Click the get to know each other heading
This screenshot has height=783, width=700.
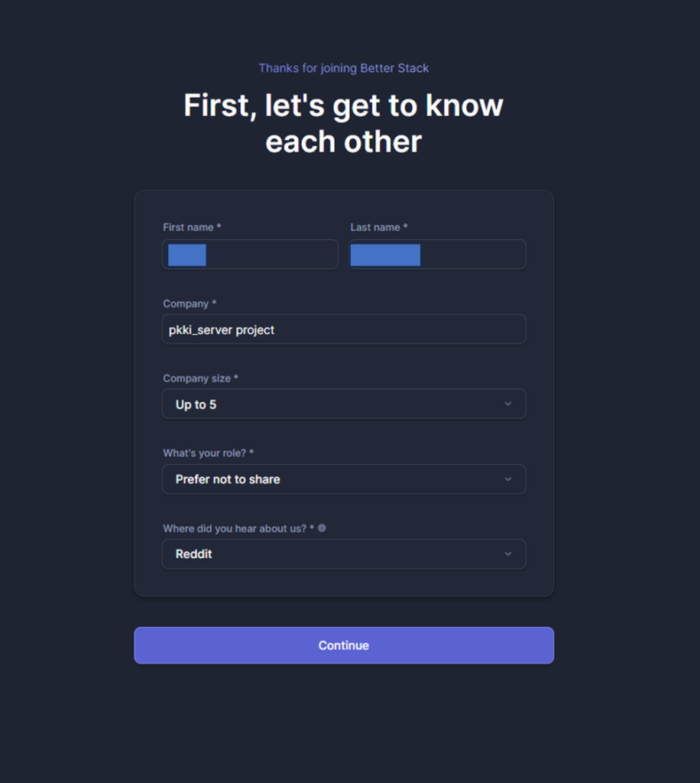point(343,122)
